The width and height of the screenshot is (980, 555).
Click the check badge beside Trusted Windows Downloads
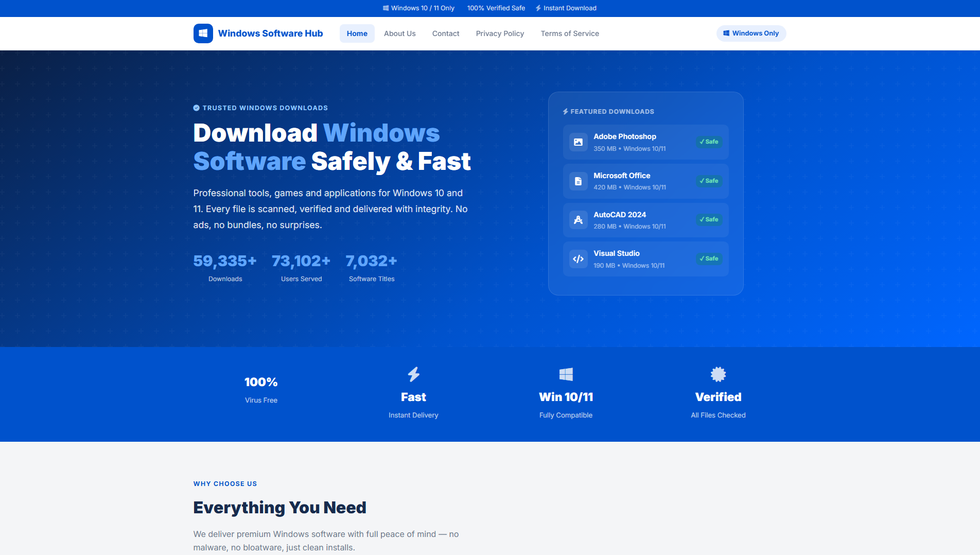tap(197, 108)
